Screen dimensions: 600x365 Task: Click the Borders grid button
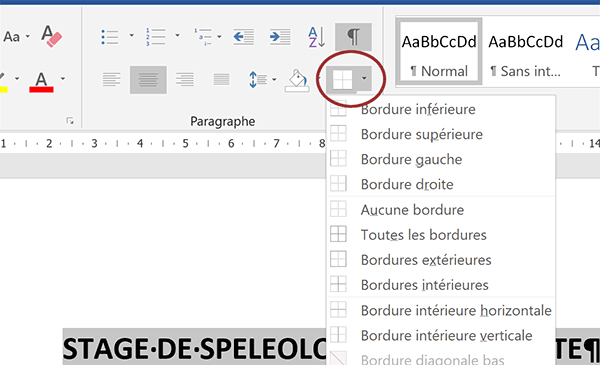(x=342, y=80)
